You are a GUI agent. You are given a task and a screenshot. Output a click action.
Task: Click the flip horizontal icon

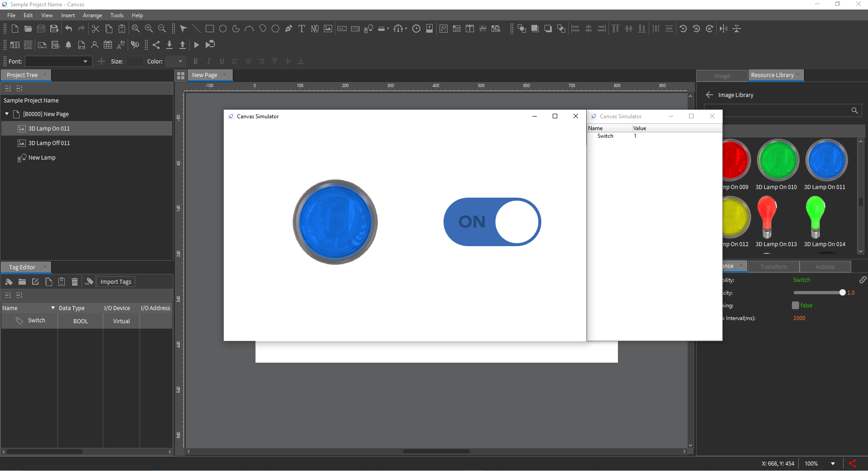[x=723, y=29]
